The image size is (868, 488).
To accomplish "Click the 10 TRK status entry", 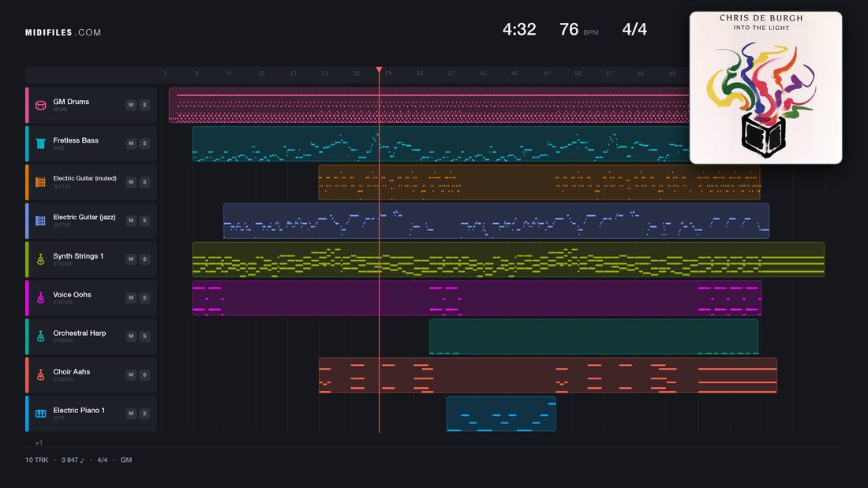I will [36, 460].
